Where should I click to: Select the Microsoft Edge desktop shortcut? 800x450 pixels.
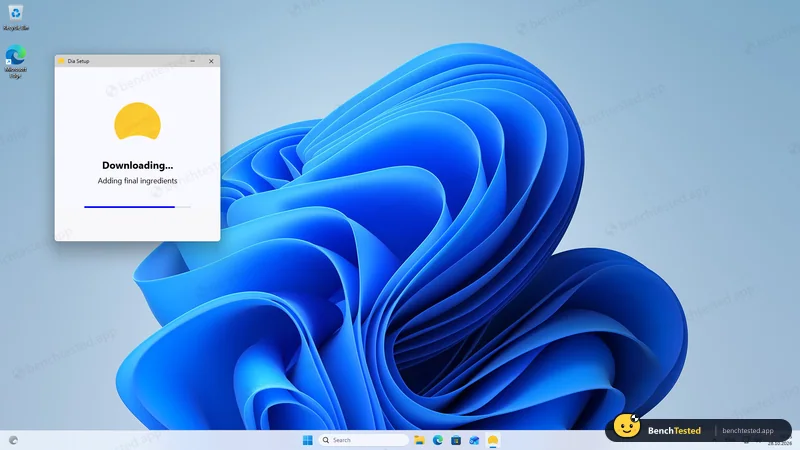point(16,62)
